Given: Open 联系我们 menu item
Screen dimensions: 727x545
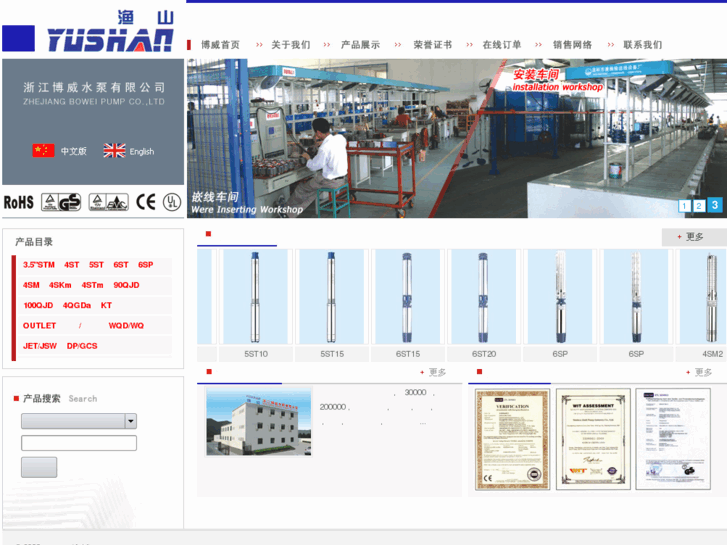Looking at the screenshot, I should click(x=643, y=45).
